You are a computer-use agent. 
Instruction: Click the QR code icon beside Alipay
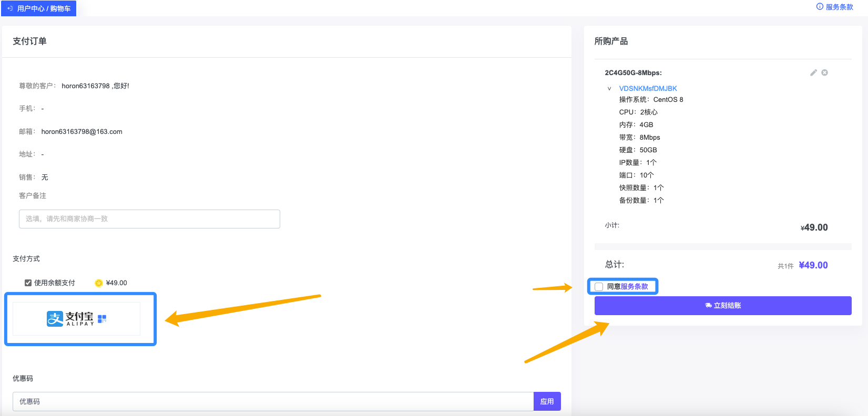(102, 318)
